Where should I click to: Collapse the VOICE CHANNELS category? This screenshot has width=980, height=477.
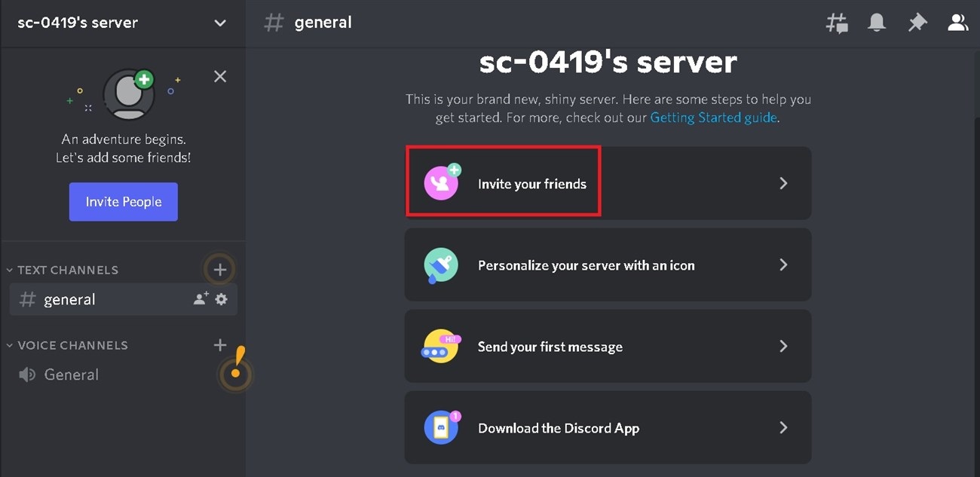pyautogui.click(x=9, y=345)
